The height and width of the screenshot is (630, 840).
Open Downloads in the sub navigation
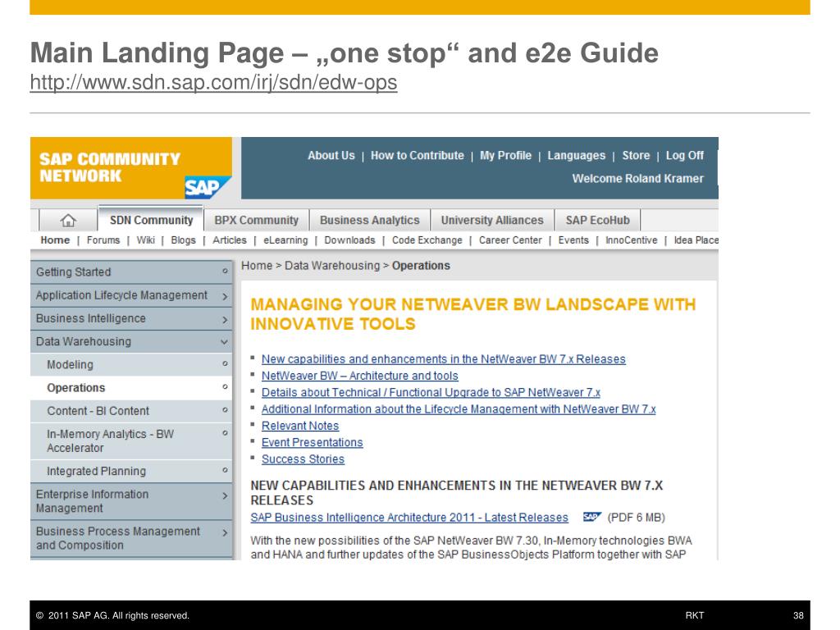coord(349,240)
